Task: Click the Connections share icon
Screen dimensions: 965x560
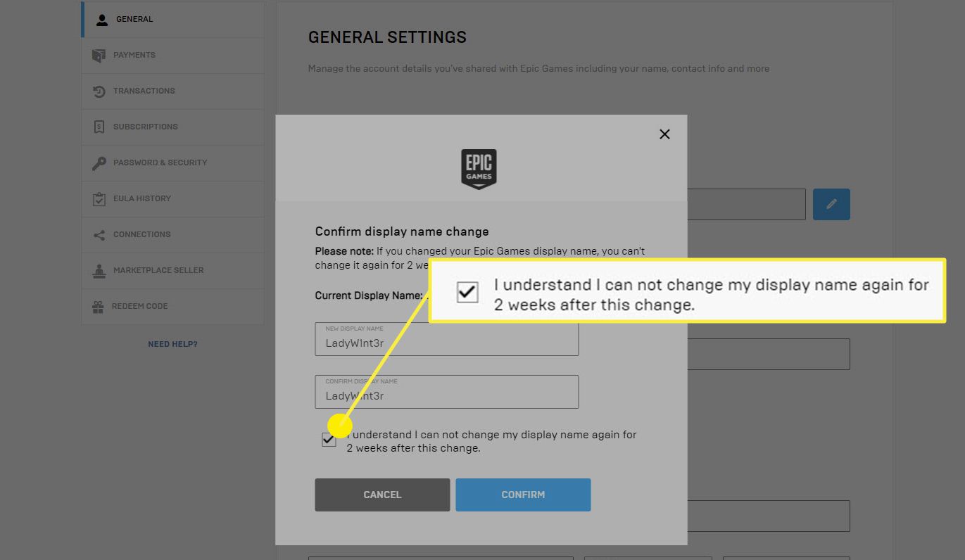Action: 99,235
